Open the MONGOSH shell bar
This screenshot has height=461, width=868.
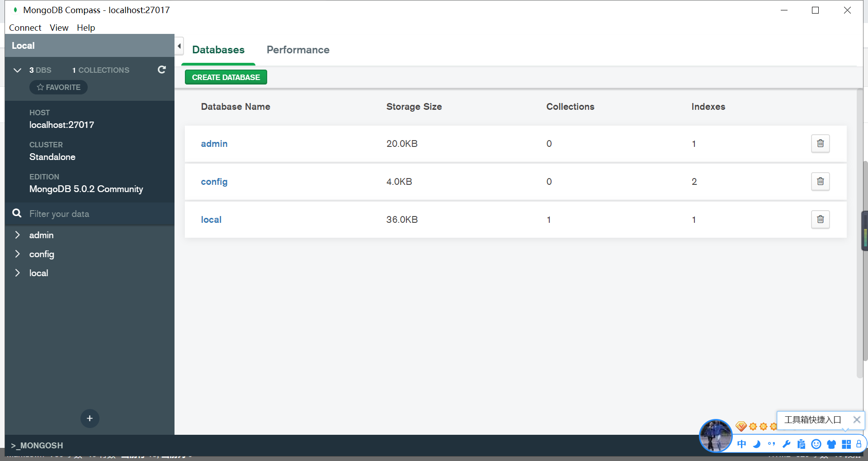point(37,445)
